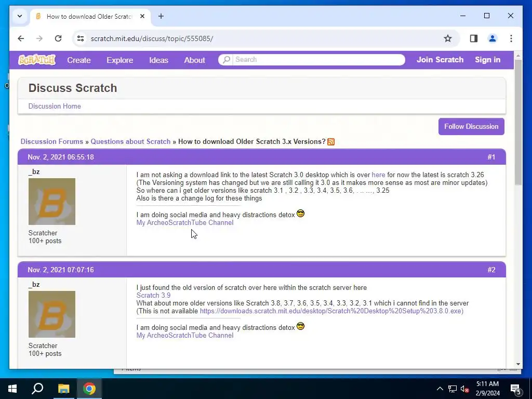Click the #1 post permalink
Screen dimensions: 532x399
491,157
